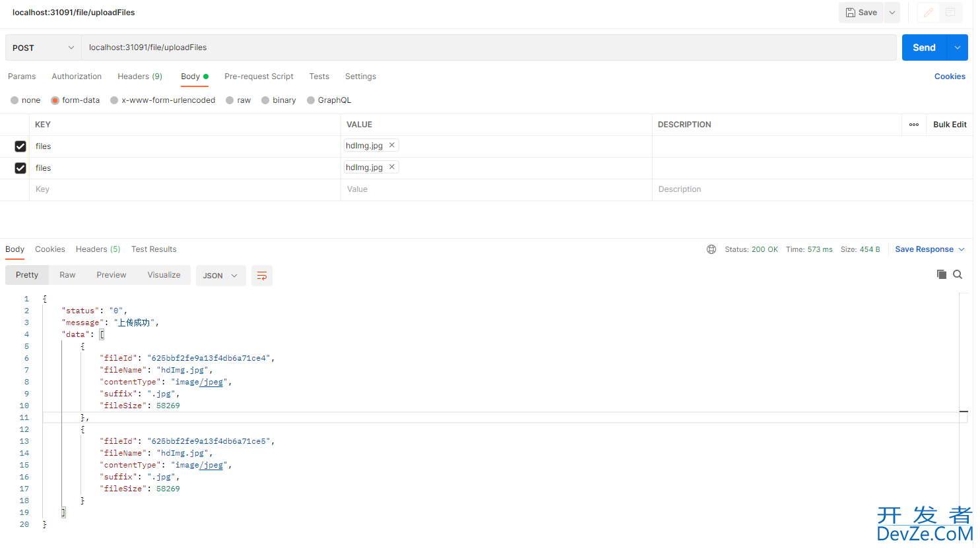Open the Pre-request Script tab
This screenshot has height=548, width=980.
pyautogui.click(x=259, y=76)
